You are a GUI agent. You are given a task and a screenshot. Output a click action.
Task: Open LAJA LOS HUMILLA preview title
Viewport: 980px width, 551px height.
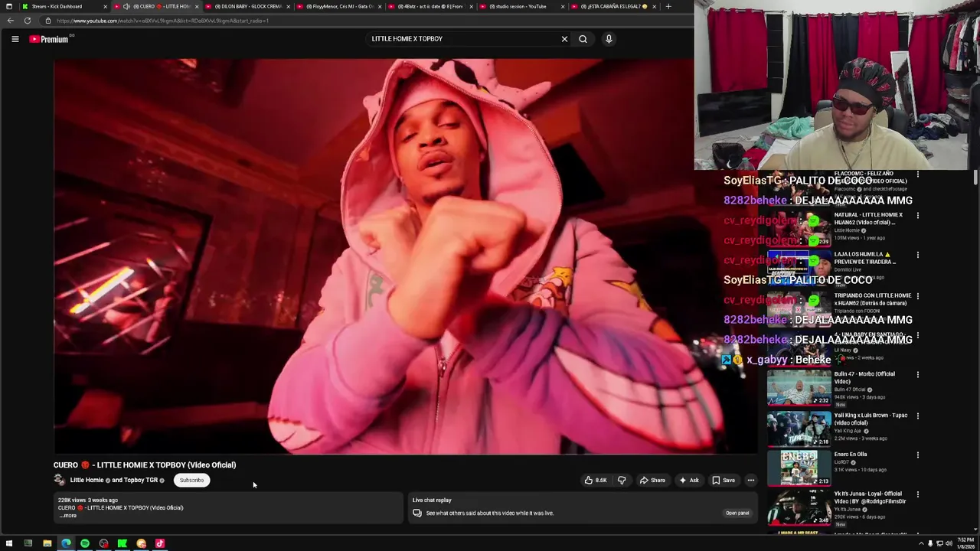pos(864,259)
